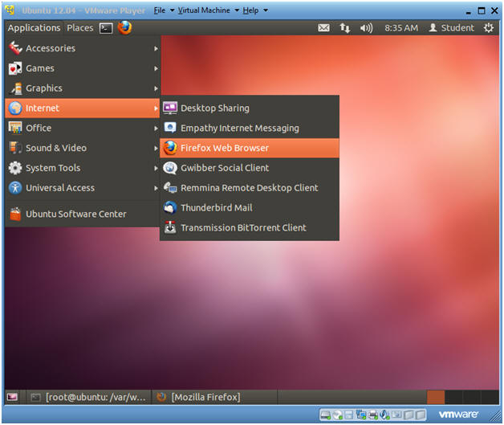Viewport: 504px width, 425px height.
Task: Select the active orange workspace
Action: point(436,398)
